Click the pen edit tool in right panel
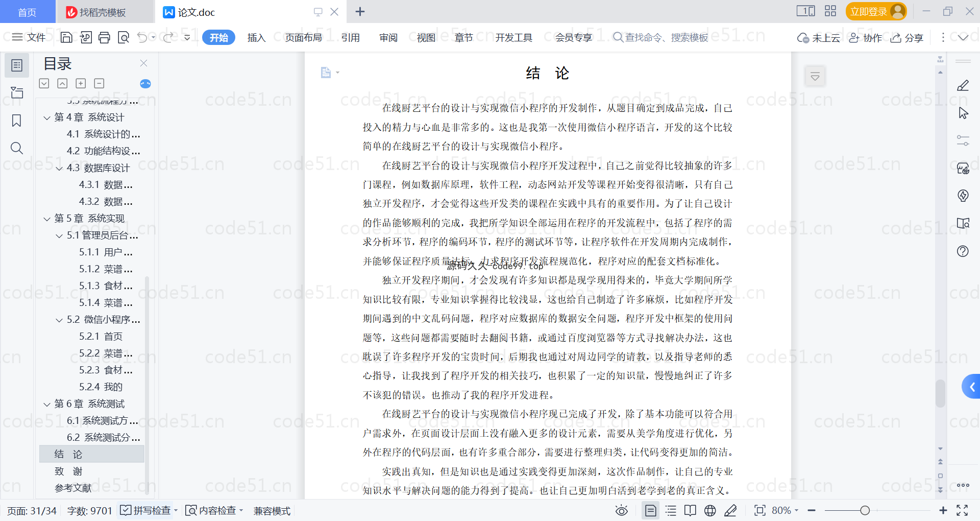The width and height of the screenshot is (980, 521). [x=963, y=85]
